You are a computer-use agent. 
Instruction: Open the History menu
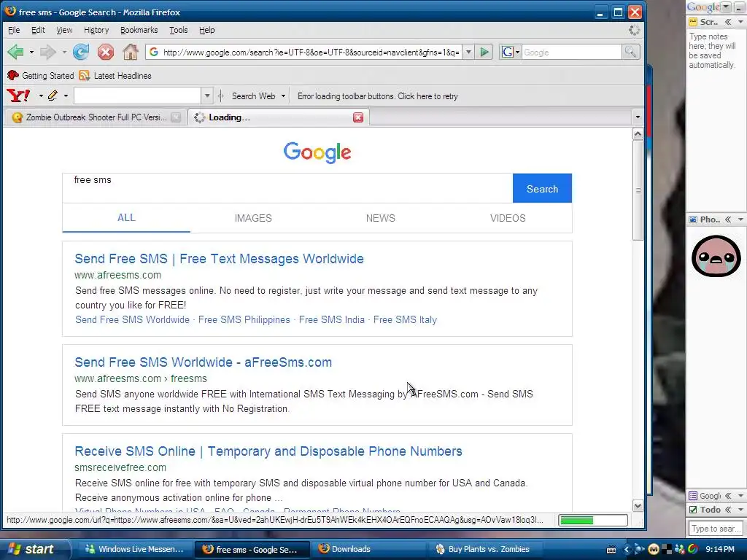click(96, 30)
